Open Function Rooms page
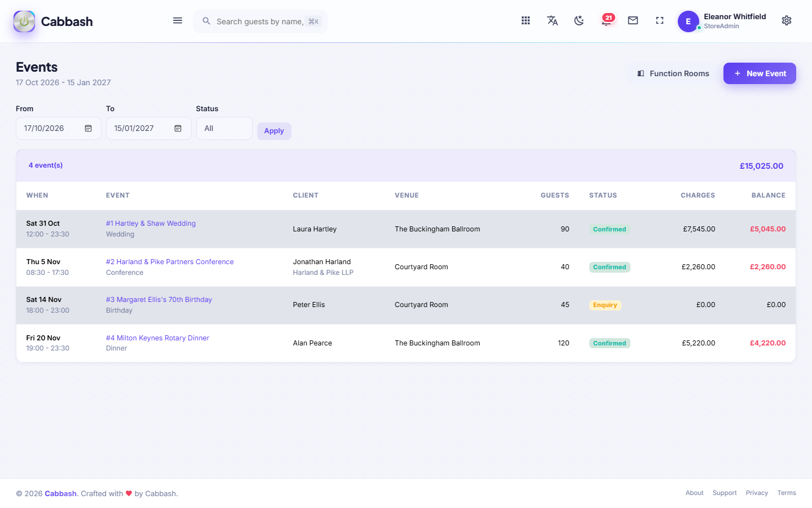This screenshot has width=812, height=508. click(x=673, y=73)
